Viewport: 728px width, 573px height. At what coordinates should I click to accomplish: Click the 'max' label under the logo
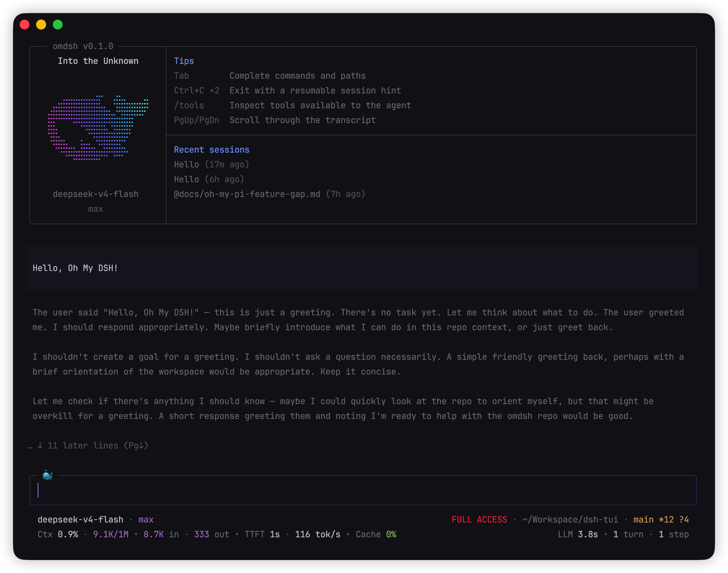pyautogui.click(x=96, y=209)
